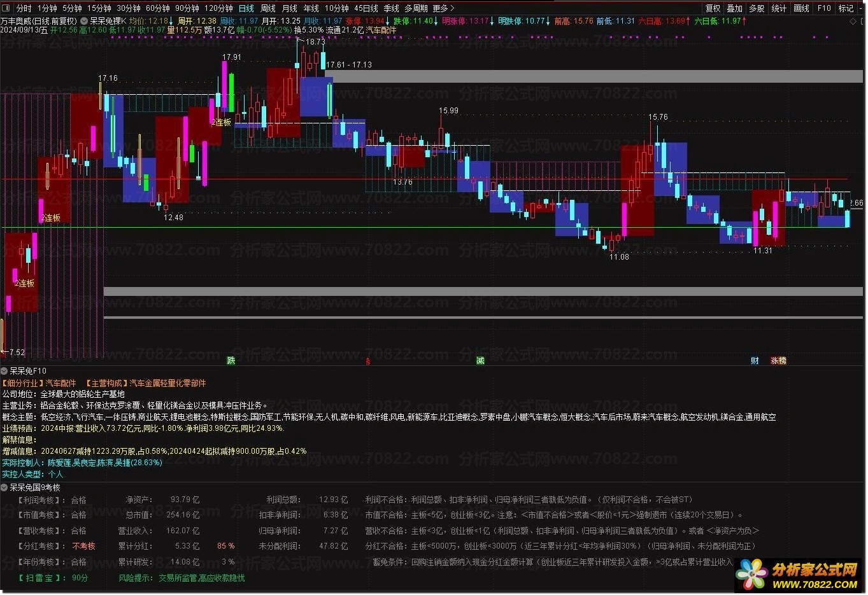Click the 【主营构成】 heading
The height and width of the screenshot is (595, 868).
(x=107, y=383)
